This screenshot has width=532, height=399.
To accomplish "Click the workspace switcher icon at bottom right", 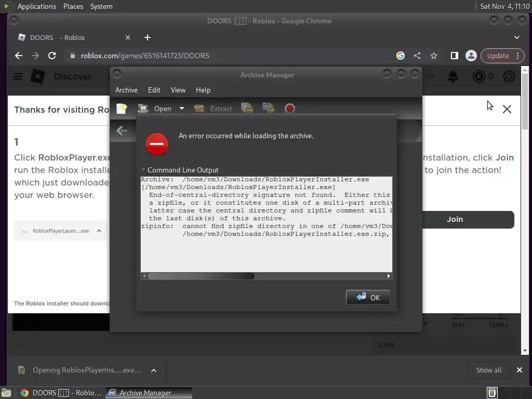I will (492, 393).
